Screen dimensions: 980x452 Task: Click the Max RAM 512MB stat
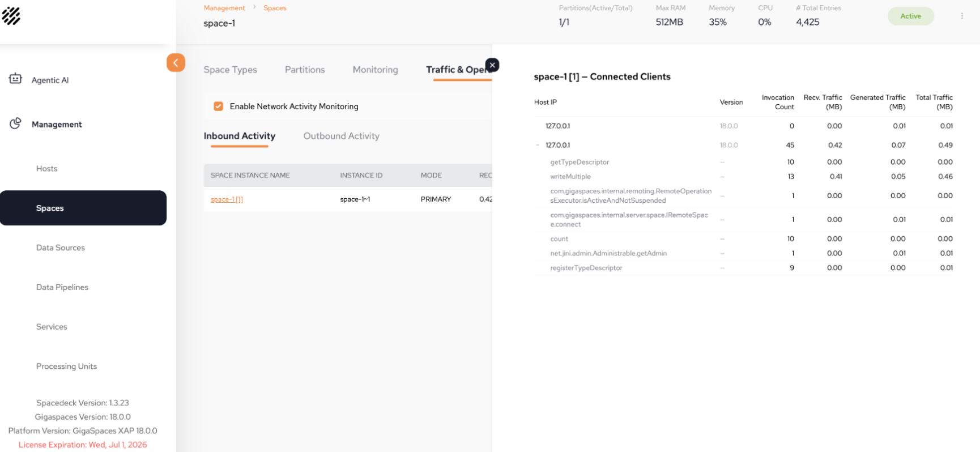pos(670,16)
